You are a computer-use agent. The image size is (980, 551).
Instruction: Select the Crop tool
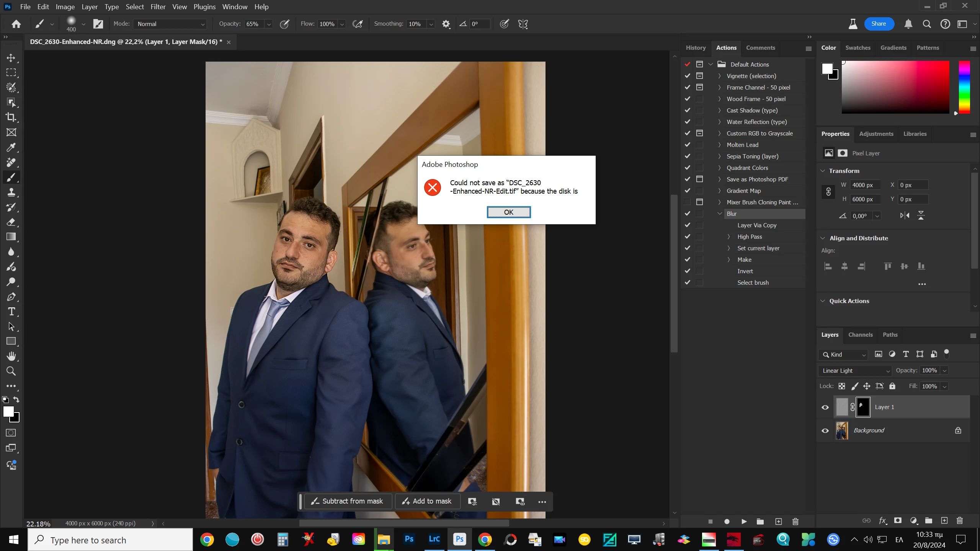pyautogui.click(x=11, y=117)
